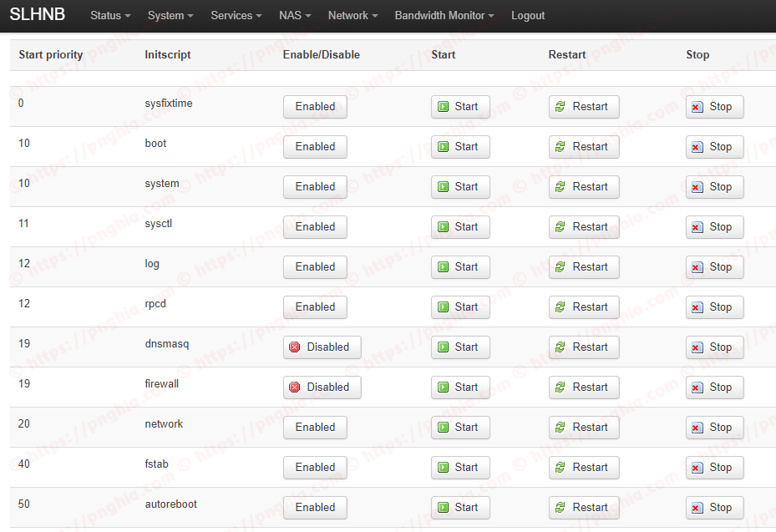Click the Restart arrows icon for sysfixtime

click(560, 107)
